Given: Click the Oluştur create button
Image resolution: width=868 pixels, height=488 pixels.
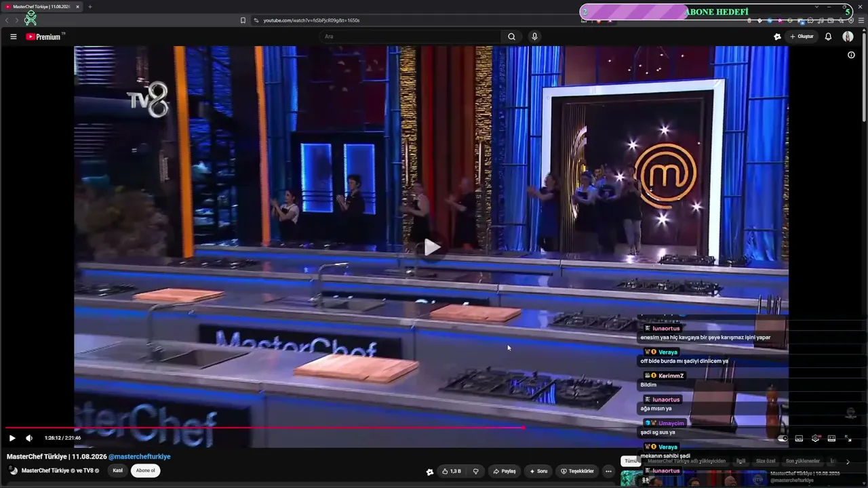Looking at the screenshot, I should pos(802,37).
